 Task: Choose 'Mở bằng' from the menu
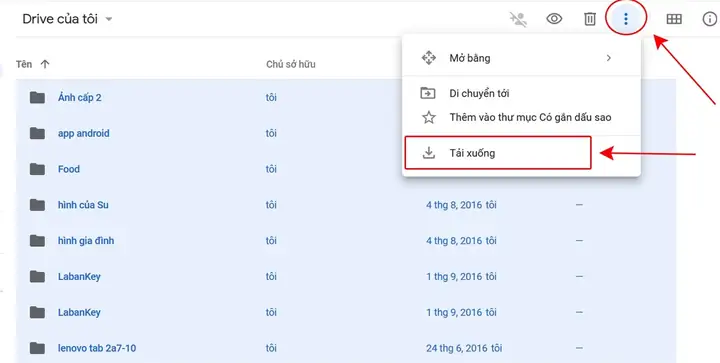pos(521,58)
